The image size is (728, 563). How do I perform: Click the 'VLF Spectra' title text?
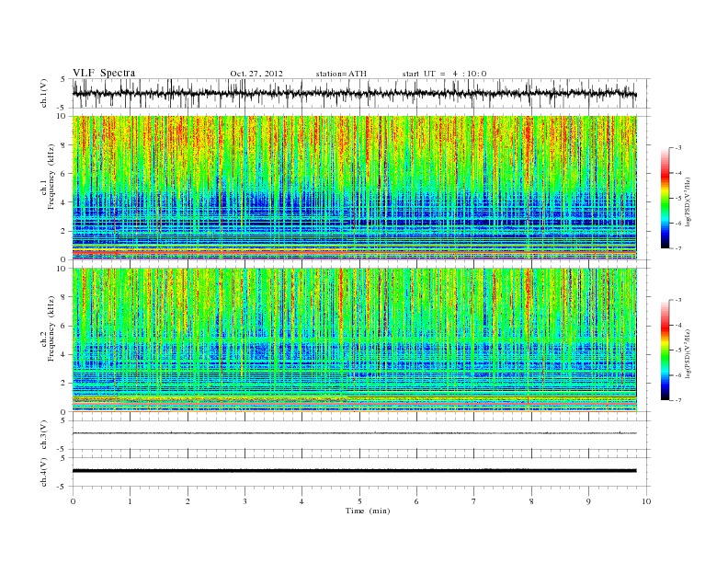[104, 73]
